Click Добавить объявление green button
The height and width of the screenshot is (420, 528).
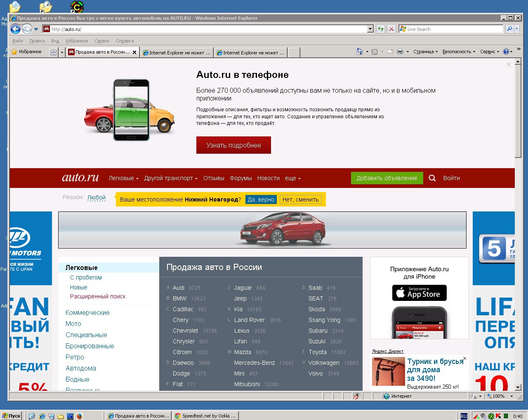387,178
